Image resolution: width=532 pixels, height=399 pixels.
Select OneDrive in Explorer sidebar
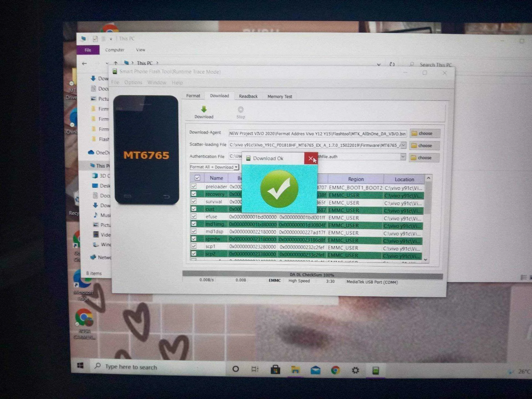pos(99,152)
